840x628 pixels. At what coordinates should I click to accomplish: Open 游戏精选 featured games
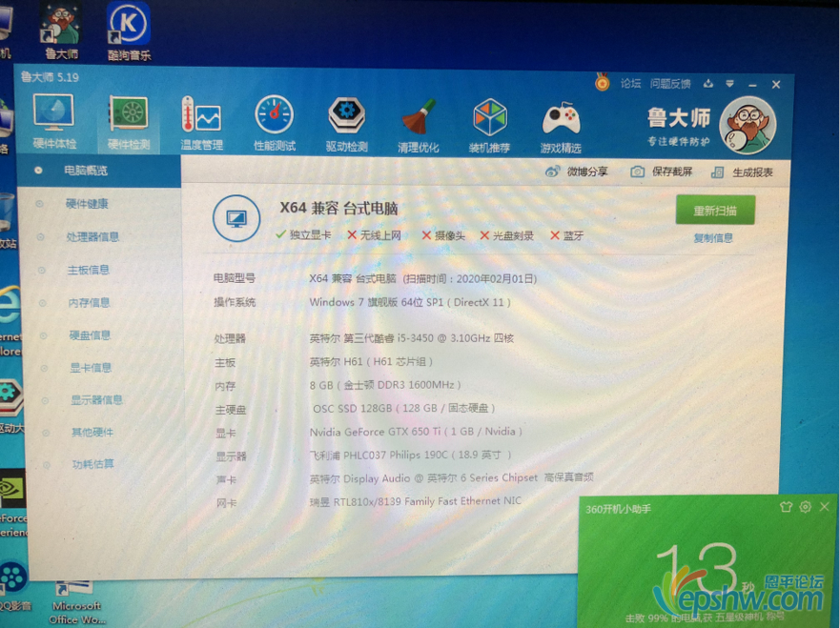coord(561,127)
